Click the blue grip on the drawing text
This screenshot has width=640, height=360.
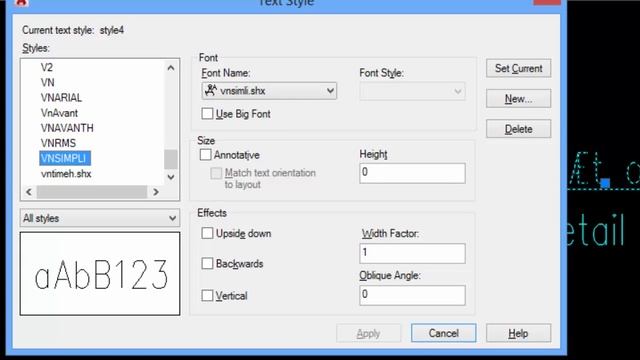605,183
